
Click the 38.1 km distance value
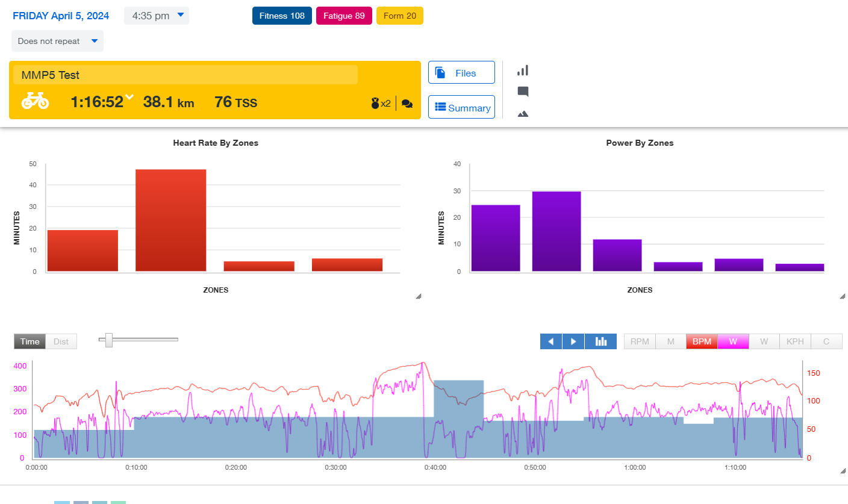169,102
